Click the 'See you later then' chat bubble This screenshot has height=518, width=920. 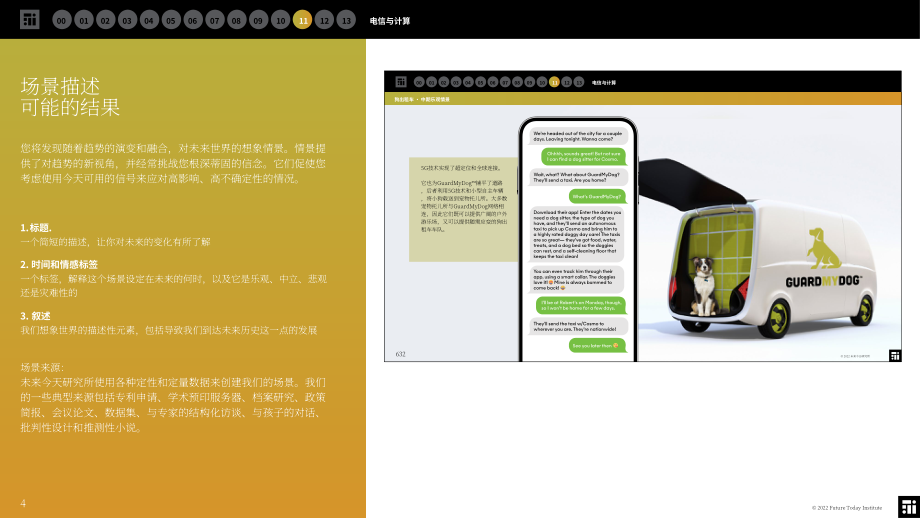[596, 346]
